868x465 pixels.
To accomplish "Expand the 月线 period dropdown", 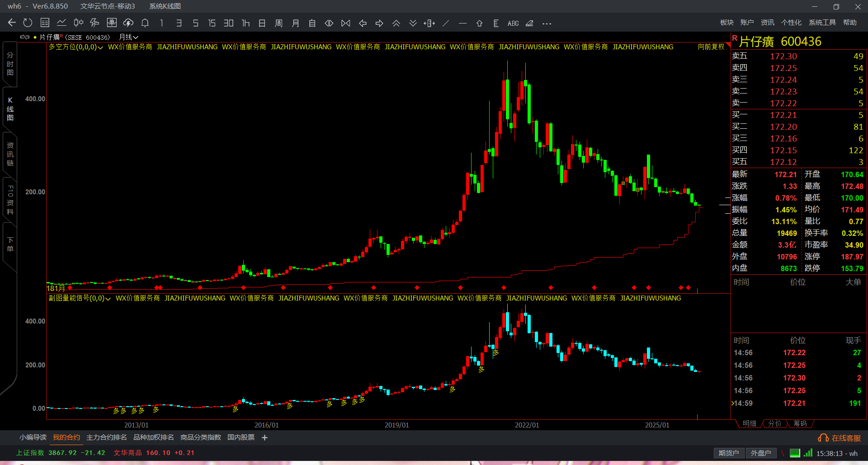I will pos(128,37).
